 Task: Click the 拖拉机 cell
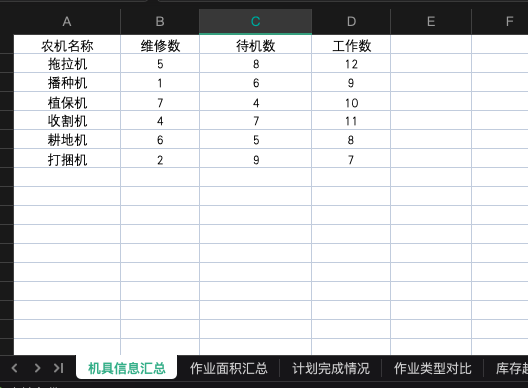(67, 64)
